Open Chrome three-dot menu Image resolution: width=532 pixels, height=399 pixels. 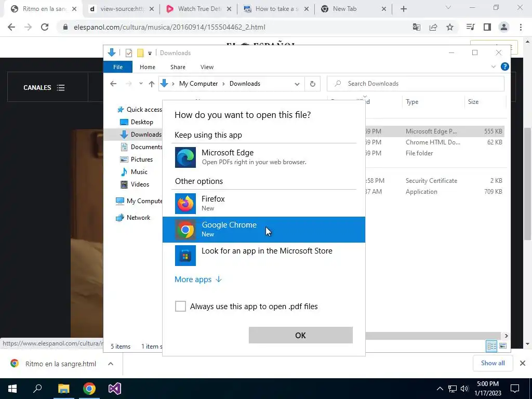[521, 27]
